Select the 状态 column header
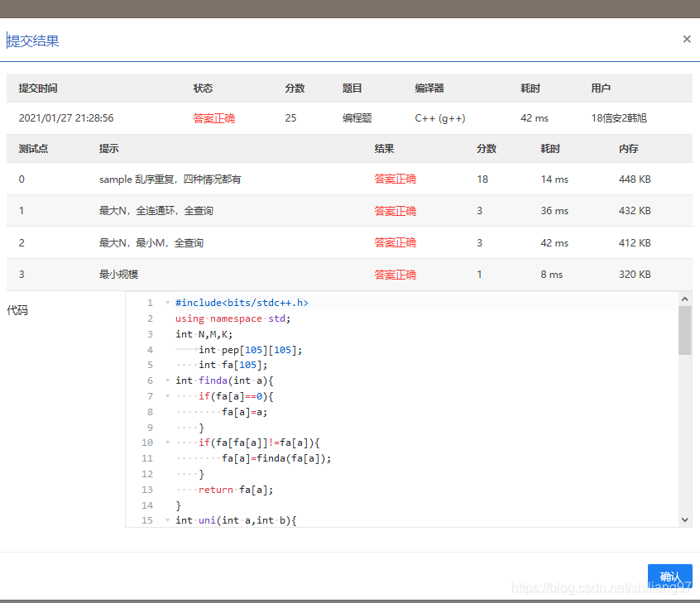 click(x=203, y=88)
